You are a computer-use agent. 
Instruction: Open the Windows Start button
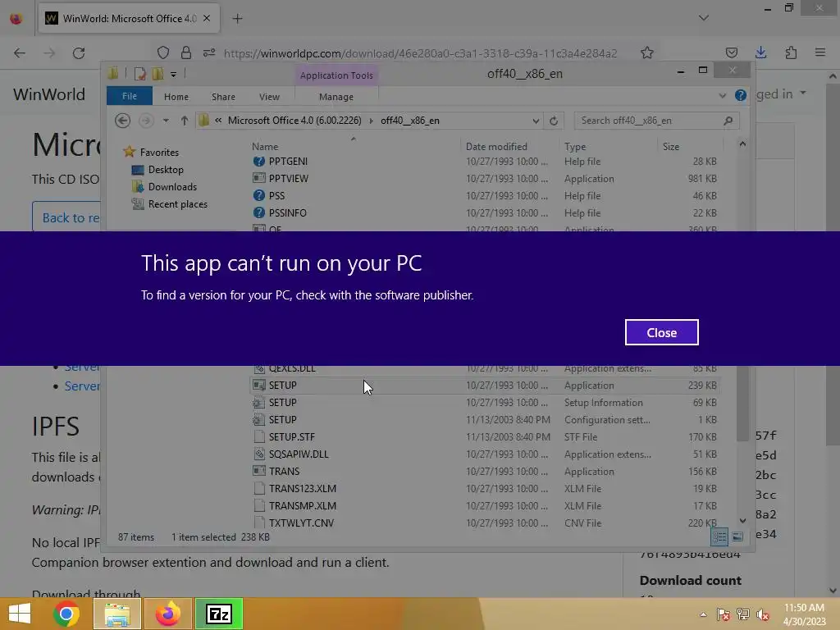click(20, 614)
